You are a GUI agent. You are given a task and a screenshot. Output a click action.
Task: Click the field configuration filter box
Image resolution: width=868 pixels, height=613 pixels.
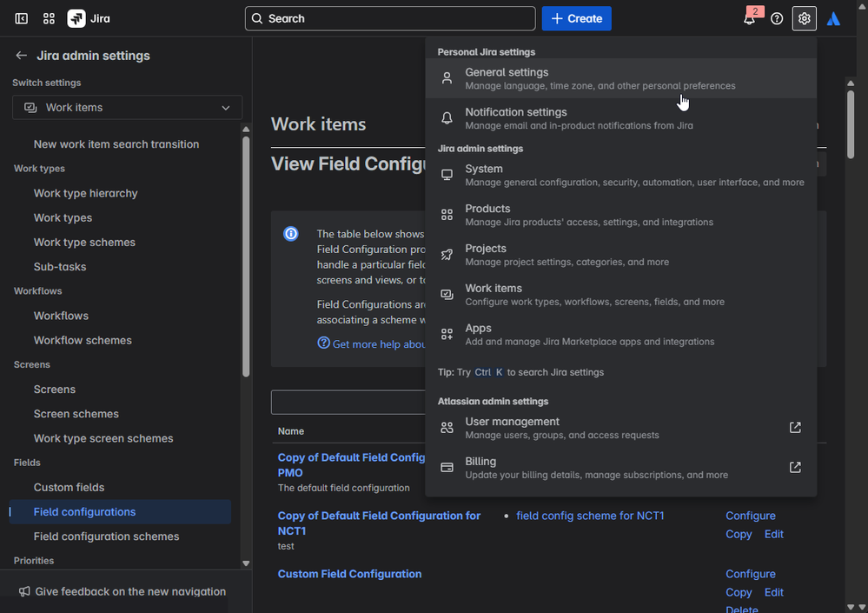pos(348,402)
